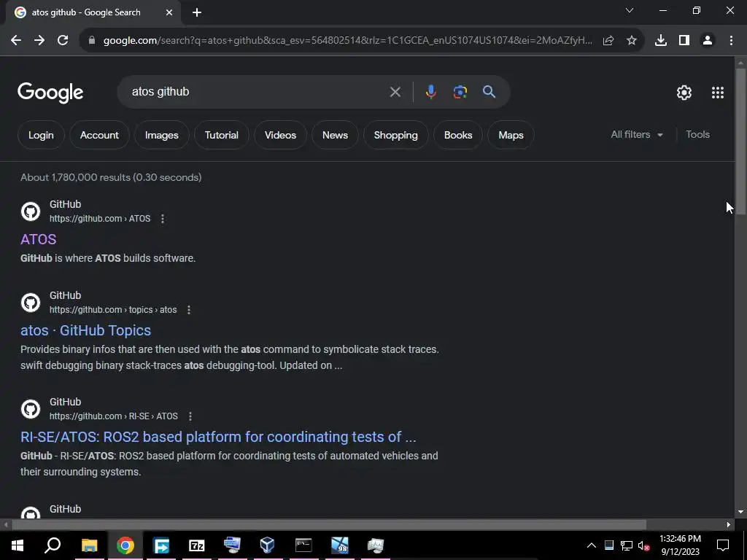Open RI-SE/ATOS ROS2 platform result
This screenshot has width=747, height=560.
(218, 437)
